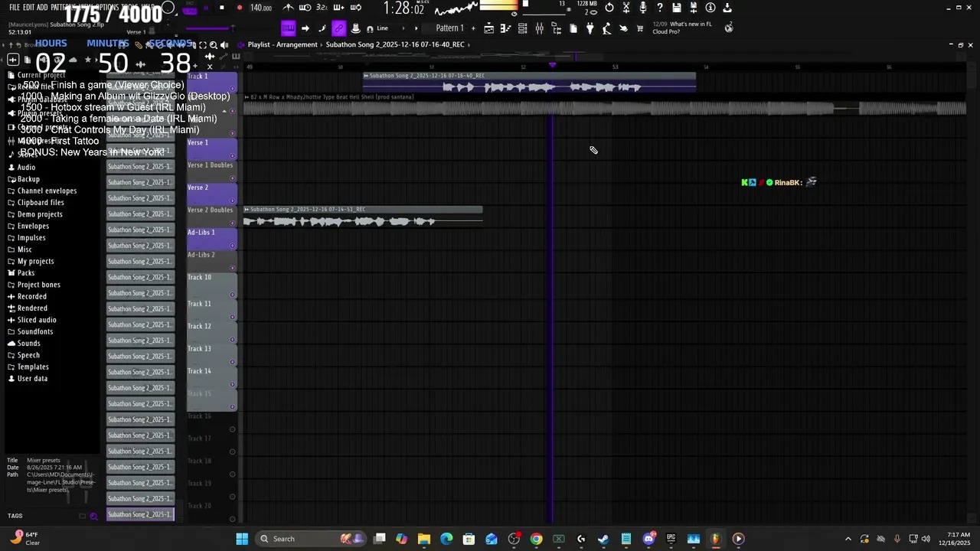Open Discord from the taskbar
This screenshot has height=551, width=980.
pos(648,539)
